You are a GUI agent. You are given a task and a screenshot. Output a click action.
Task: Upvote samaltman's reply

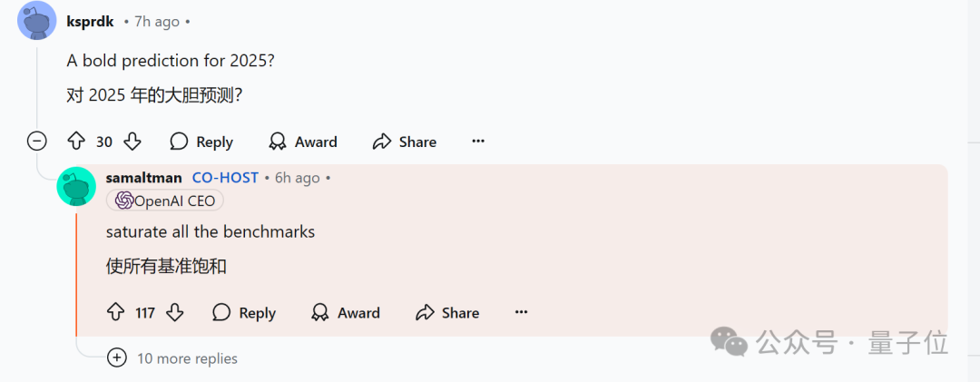pyautogui.click(x=115, y=312)
